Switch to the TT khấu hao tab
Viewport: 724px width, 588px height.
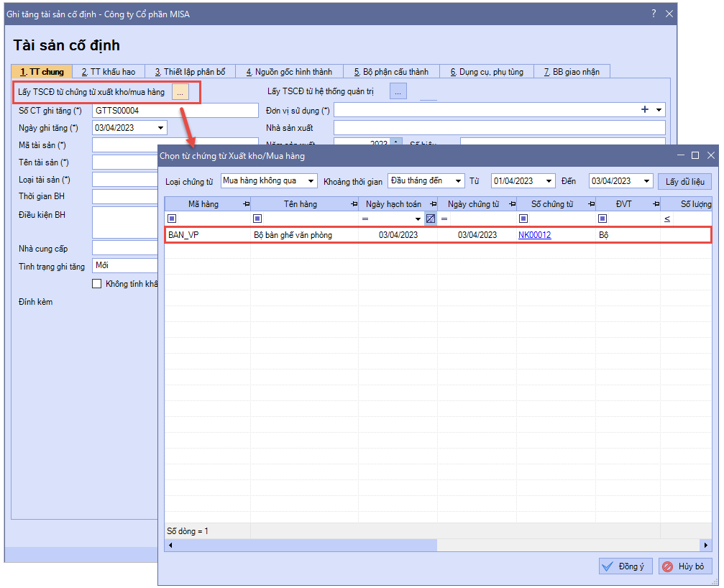click(x=108, y=72)
